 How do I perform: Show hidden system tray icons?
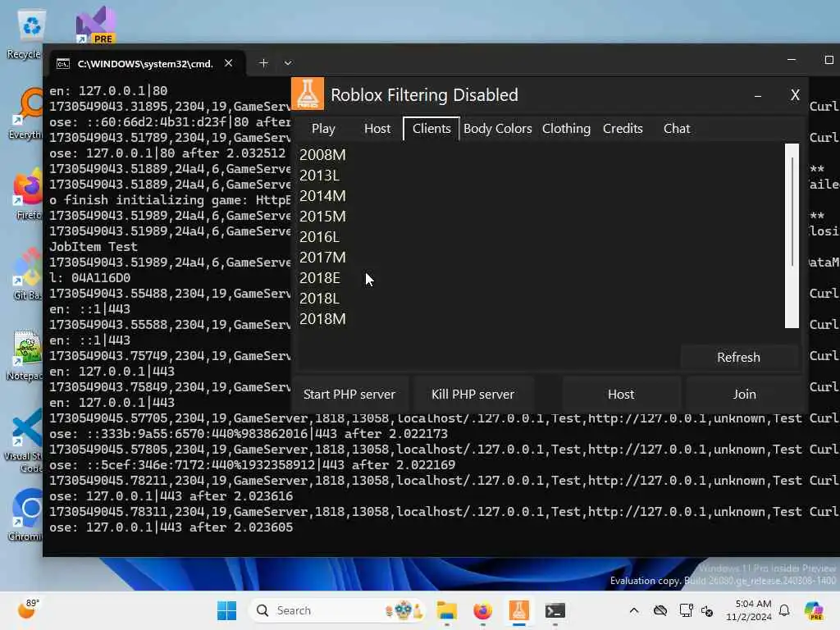[x=634, y=610]
